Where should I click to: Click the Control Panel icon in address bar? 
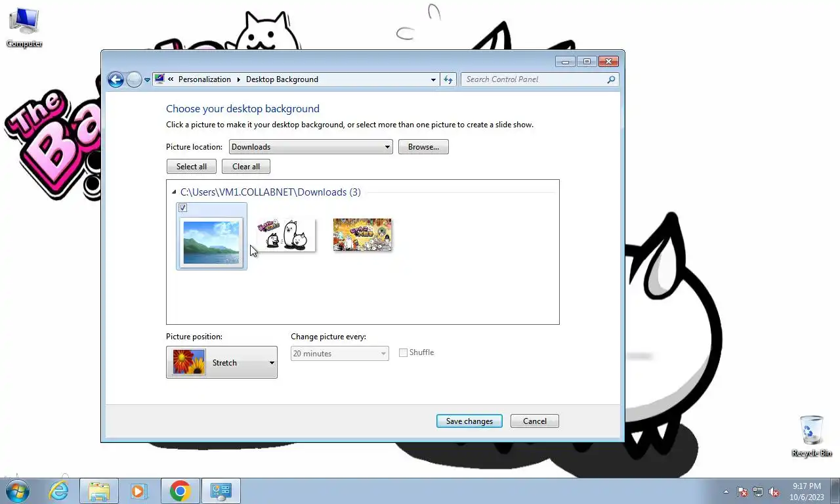tap(159, 79)
